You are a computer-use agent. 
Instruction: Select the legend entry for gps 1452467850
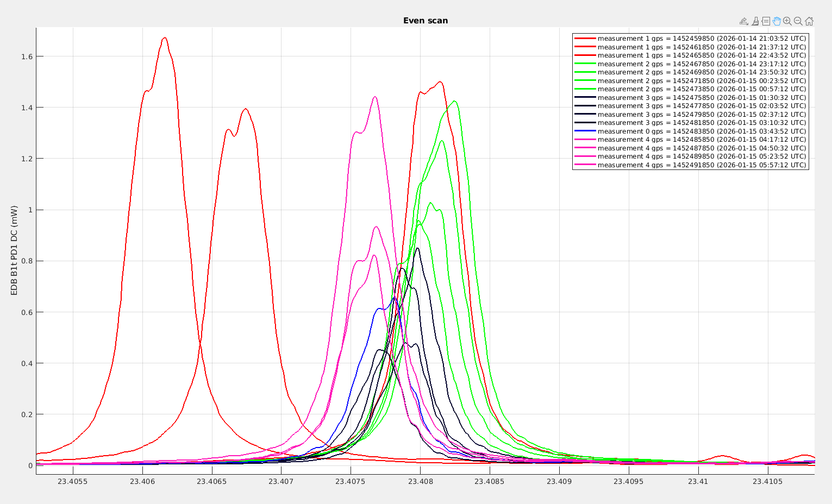click(702, 64)
